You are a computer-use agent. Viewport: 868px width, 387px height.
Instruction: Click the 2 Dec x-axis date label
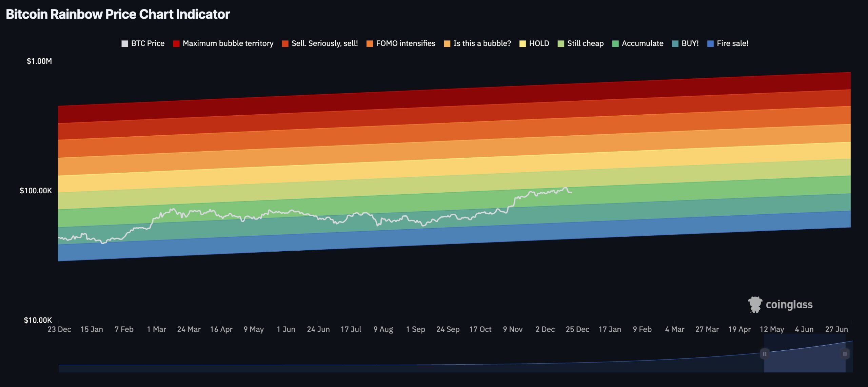pos(545,329)
